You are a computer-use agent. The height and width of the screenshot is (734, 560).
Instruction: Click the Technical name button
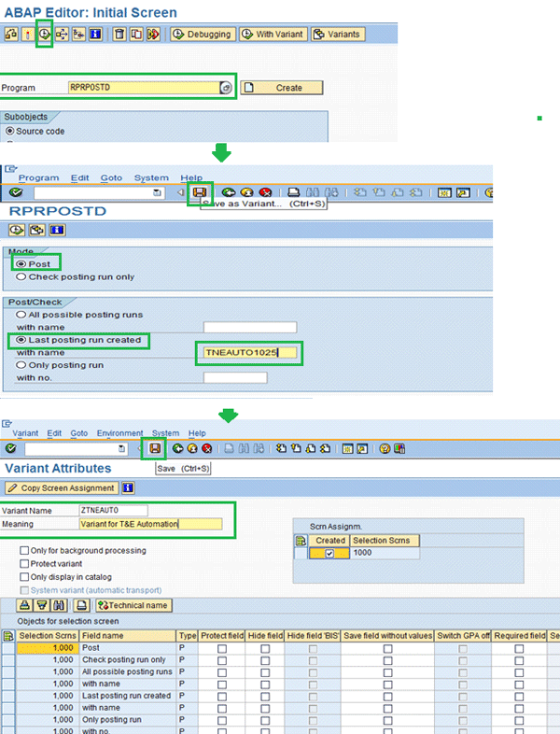coord(133,605)
